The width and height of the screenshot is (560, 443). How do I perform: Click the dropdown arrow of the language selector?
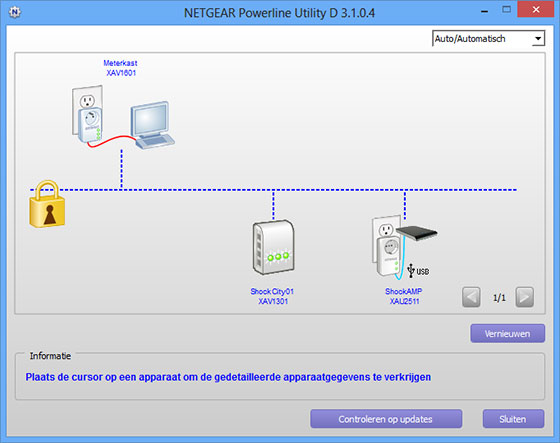[x=538, y=39]
